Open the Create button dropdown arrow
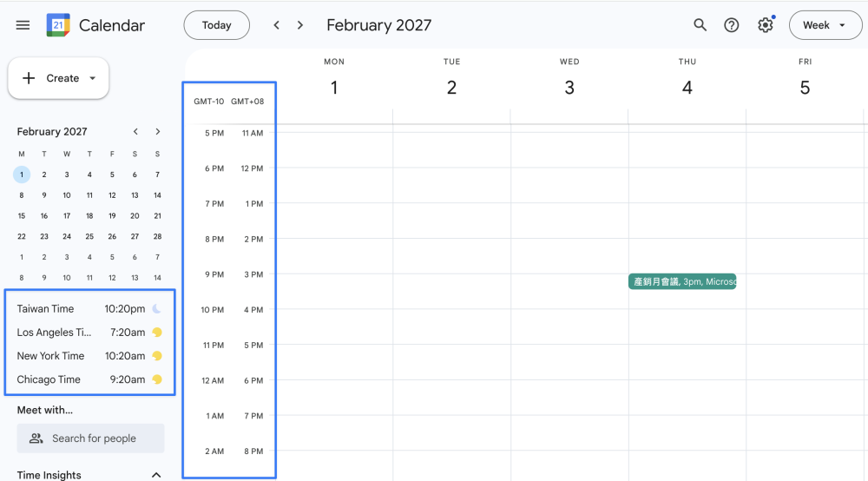This screenshot has height=481, width=868. coord(93,78)
